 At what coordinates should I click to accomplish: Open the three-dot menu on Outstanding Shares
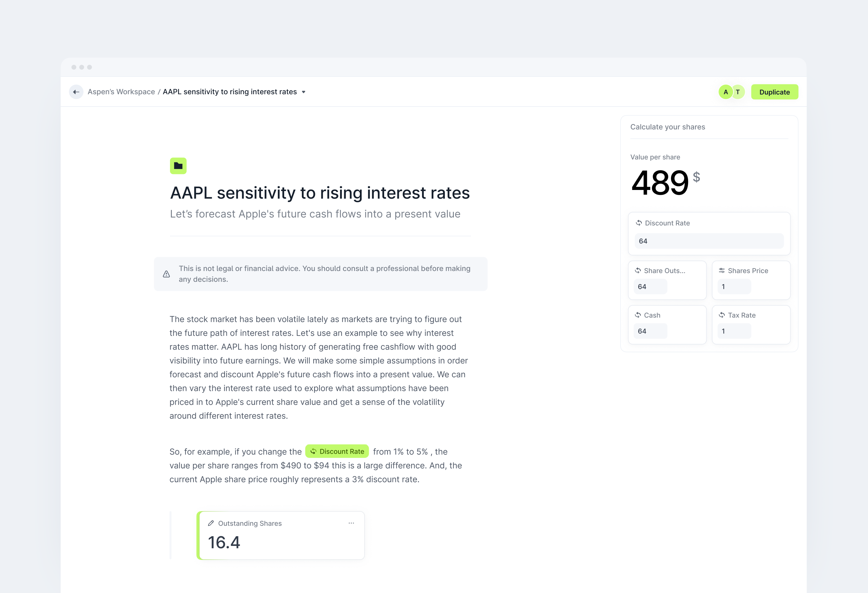point(351,523)
